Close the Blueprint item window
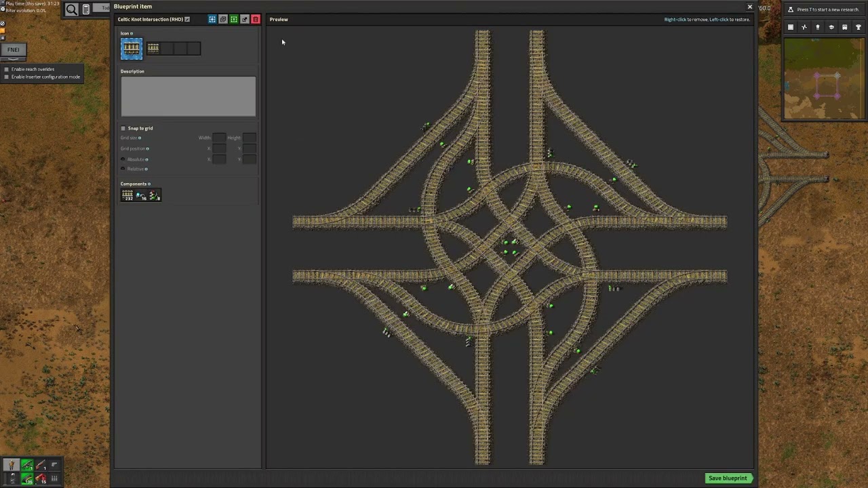 click(x=749, y=7)
